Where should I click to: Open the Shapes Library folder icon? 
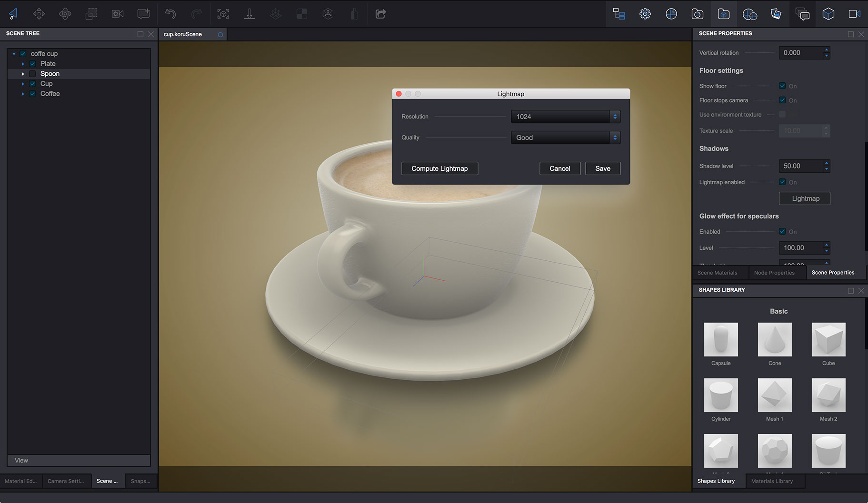point(723,13)
